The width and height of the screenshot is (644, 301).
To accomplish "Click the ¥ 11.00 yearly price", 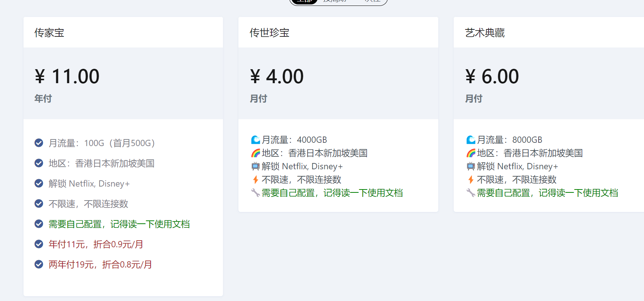I will pyautogui.click(x=67, y=77).
